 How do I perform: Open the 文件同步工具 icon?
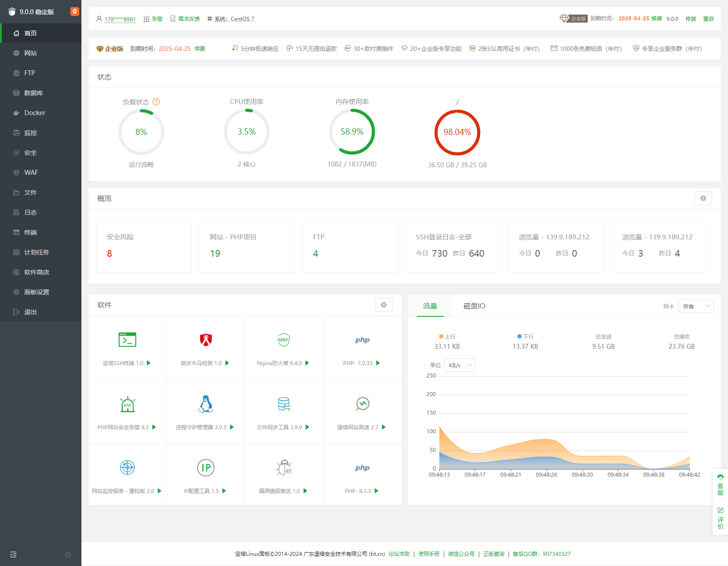point(284,404)
